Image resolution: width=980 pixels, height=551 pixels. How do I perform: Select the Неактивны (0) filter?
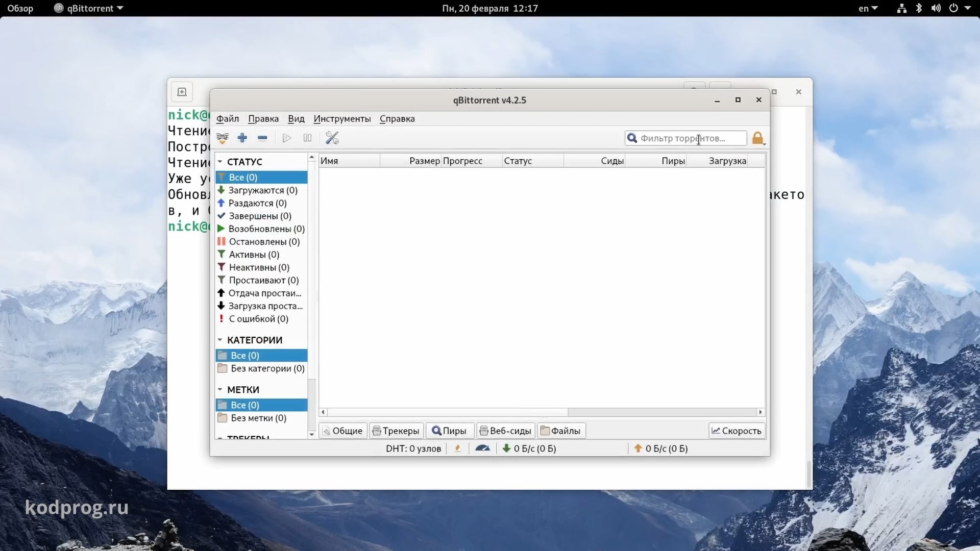click(x=261, y=267)
